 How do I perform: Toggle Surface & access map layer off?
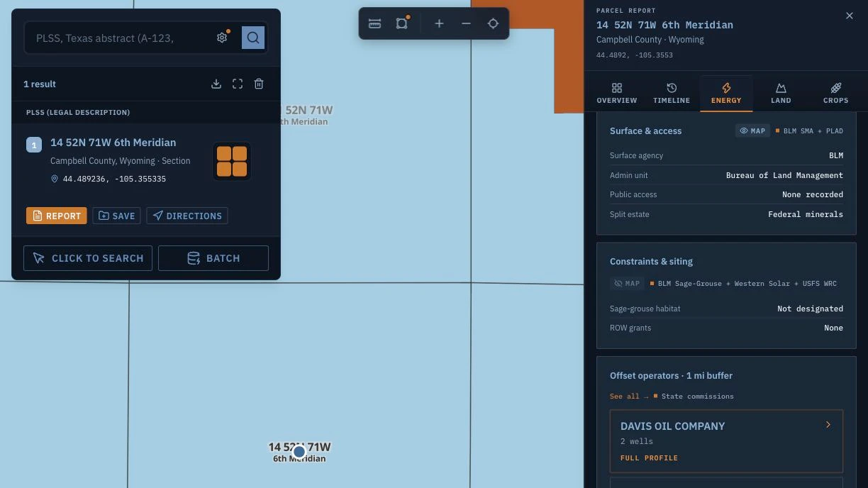[x=752, y=131]
